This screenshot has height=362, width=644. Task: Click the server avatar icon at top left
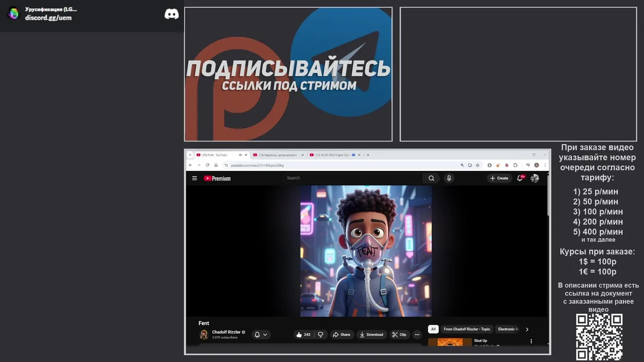tap(14, 14)
